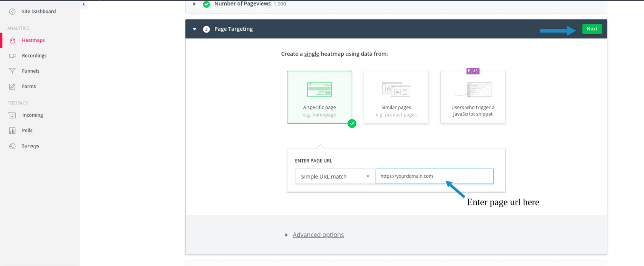
Task: Expand Advanced options disclosure triangle
Action: tap(286, 235)
